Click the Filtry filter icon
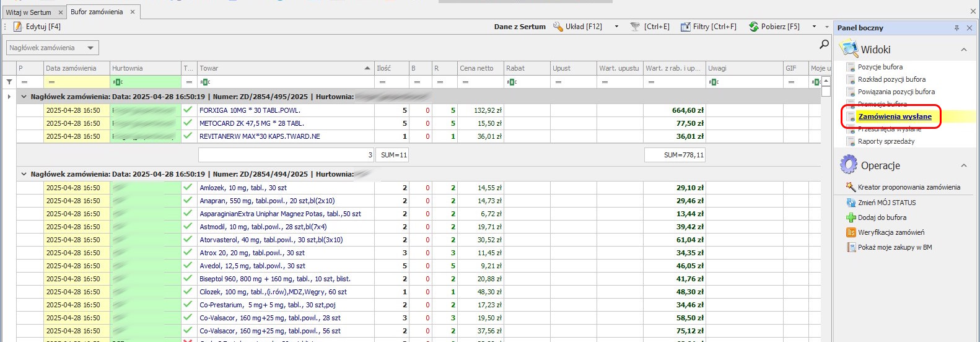 (685, 27)
